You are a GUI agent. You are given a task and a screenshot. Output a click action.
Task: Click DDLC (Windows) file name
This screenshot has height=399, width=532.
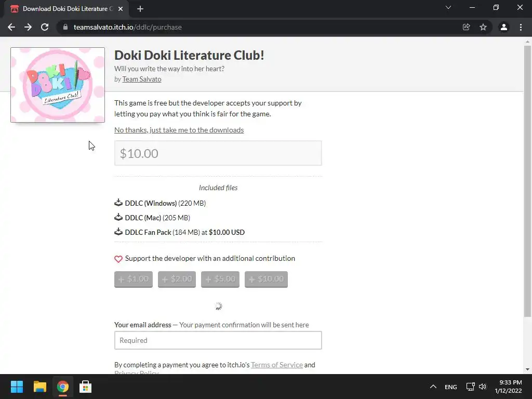point(151,203)
